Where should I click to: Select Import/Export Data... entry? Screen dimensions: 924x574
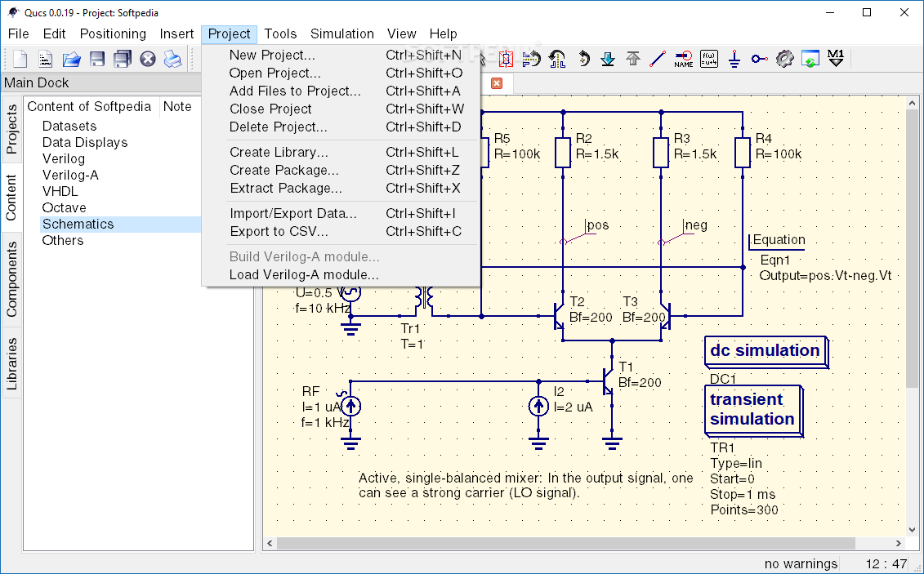point(341,214)
